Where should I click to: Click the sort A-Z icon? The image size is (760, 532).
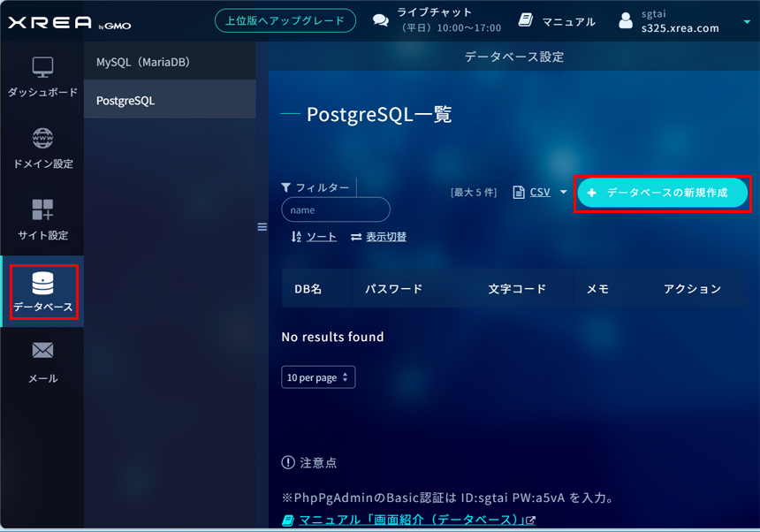point(296,237)
